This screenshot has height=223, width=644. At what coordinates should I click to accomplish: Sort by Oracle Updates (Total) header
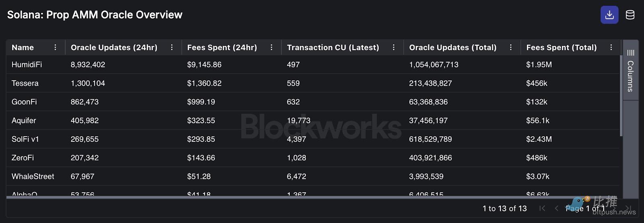pyautogui.click(x=452, y=47)
